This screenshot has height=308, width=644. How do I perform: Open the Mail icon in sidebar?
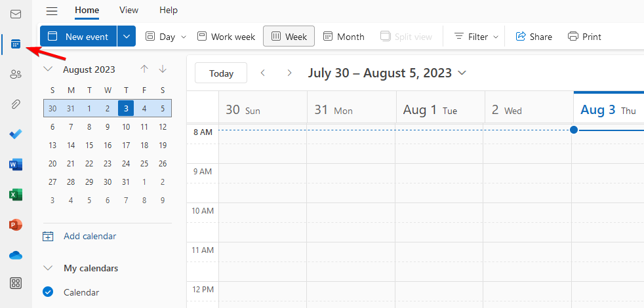(16, 14)
